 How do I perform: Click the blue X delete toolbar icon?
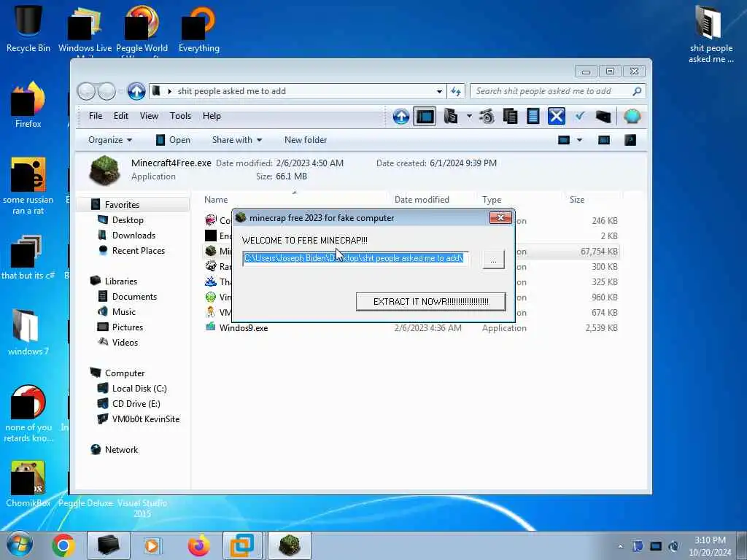[x=556, y=116]
